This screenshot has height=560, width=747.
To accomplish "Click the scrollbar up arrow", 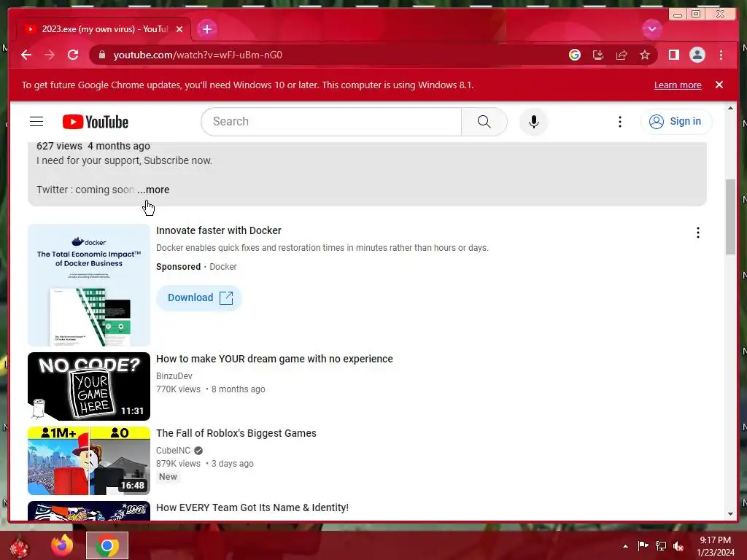I will (730, 108).
